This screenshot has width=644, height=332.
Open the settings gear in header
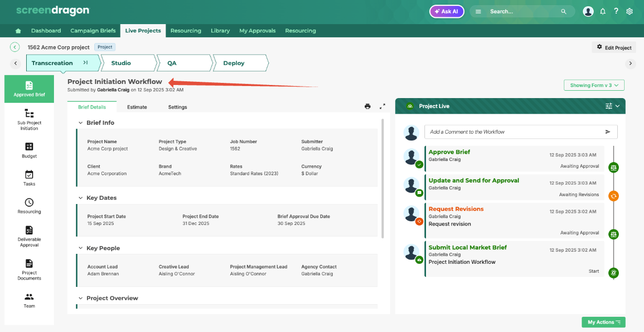click(x=629, y=11)
